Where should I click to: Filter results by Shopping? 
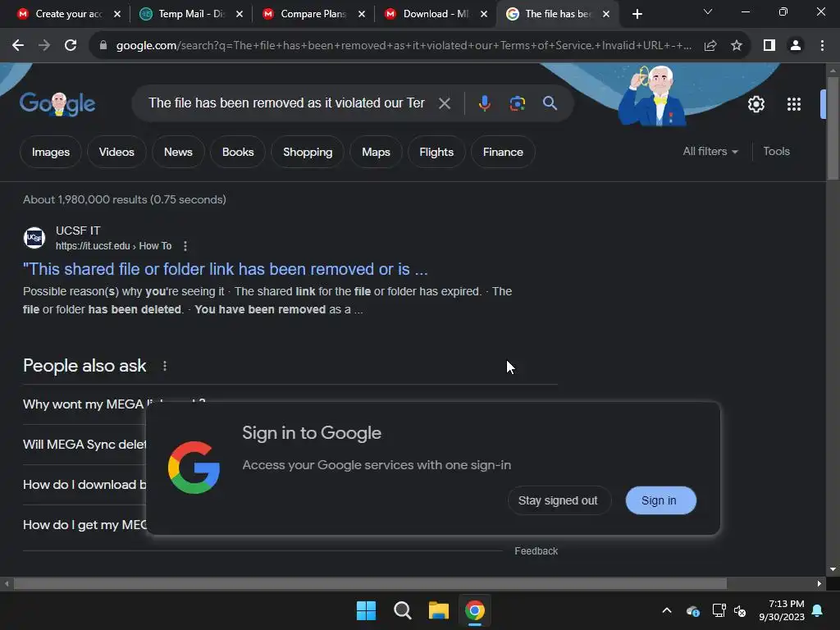[x=308, y=152]
